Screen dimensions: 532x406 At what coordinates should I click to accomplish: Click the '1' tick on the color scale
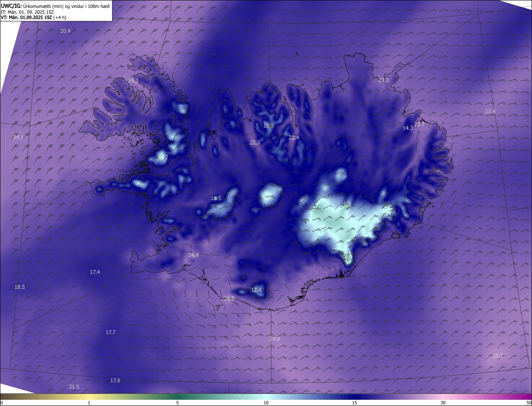click(89, 403)
